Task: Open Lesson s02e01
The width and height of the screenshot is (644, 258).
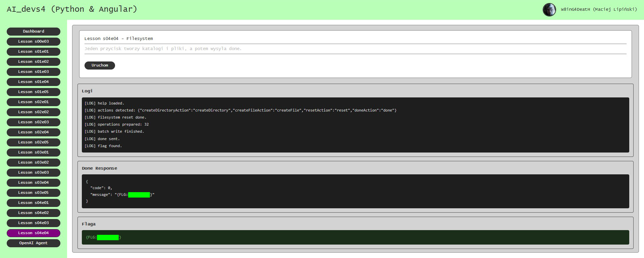Action: [x=34, y=102]
